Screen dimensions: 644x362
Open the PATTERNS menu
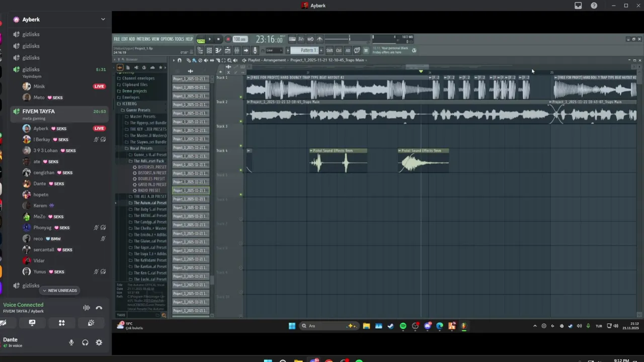[143, 39]
